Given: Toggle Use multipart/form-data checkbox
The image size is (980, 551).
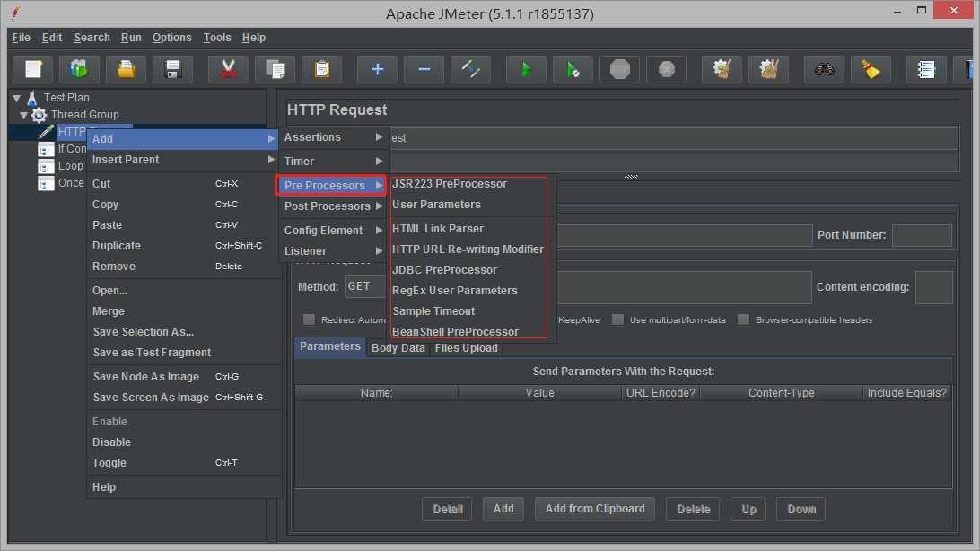Looking at the screenshot, I should pos(617,319).
